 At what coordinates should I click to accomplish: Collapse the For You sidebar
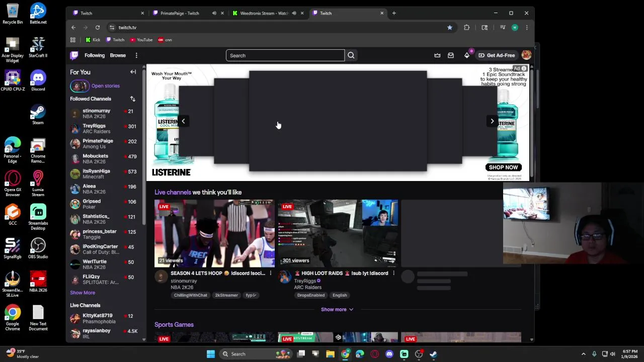click(133, 72)
